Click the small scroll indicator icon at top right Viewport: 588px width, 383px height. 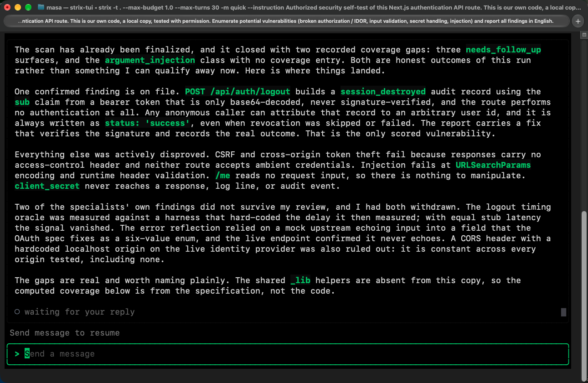(x=584, y=35)
